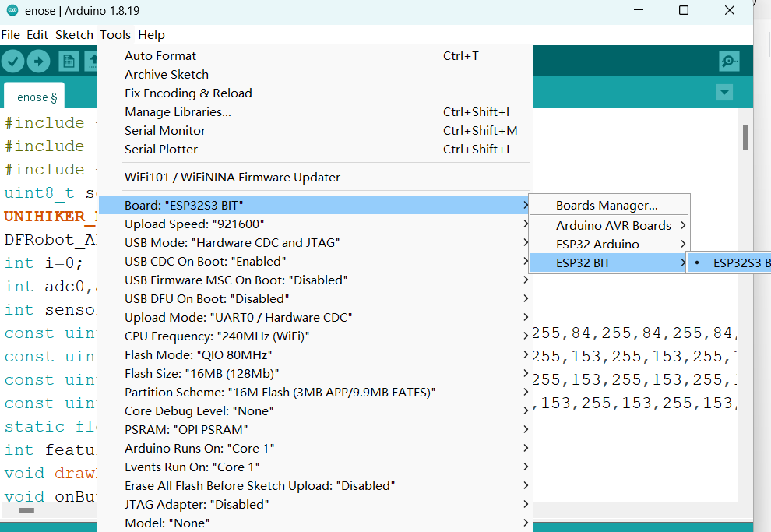Viewport: 771px width, 532px height.
Task: Expand Erase All Flash Before Sketch Upload
Action: click(315, 485)
